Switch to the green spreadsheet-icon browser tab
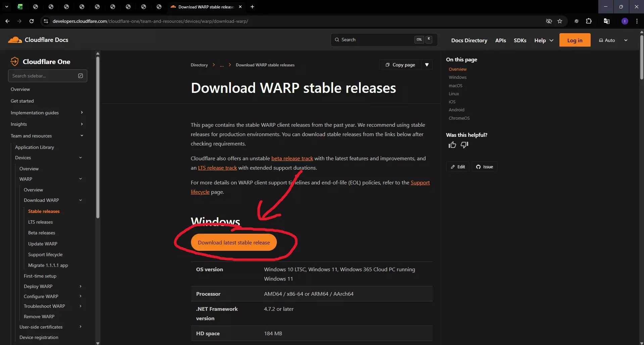The height and width of the screenshot is (345, 644). (x=20, y=7)
